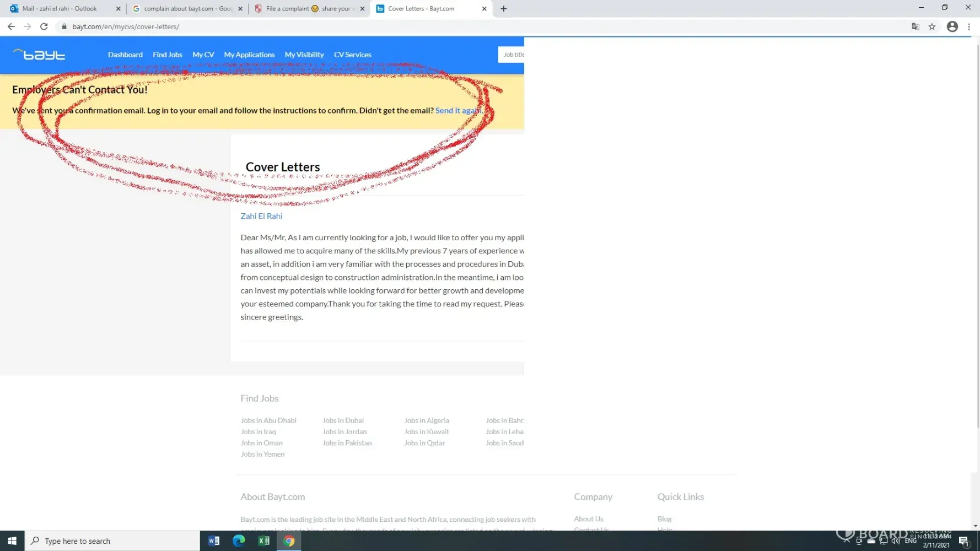
Task: Go to My CV in the navigation
Action: tap(203, 55)
